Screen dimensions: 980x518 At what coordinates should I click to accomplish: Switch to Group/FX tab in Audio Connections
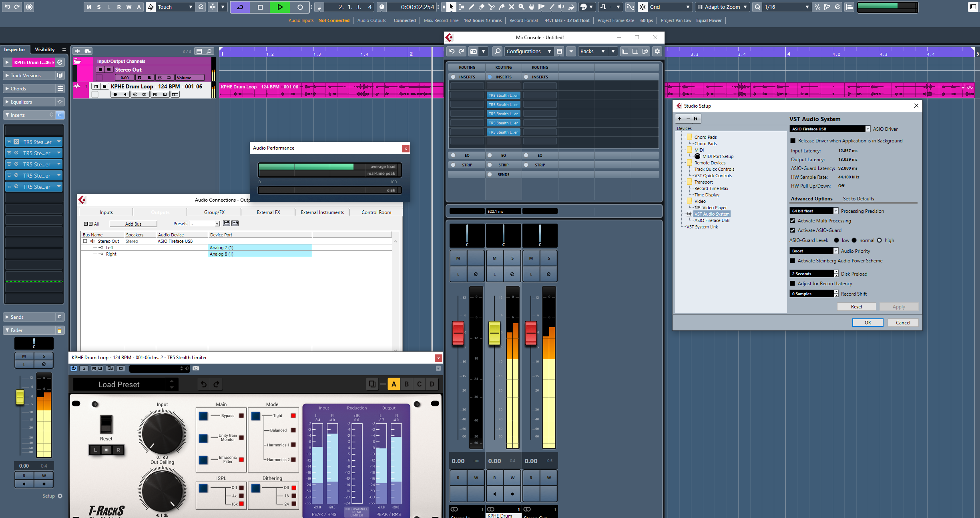[x=214, y=212]
